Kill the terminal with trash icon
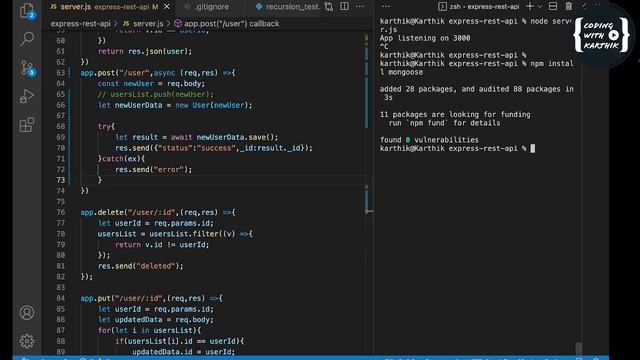640x360 pixels. [x=569, y=7]
